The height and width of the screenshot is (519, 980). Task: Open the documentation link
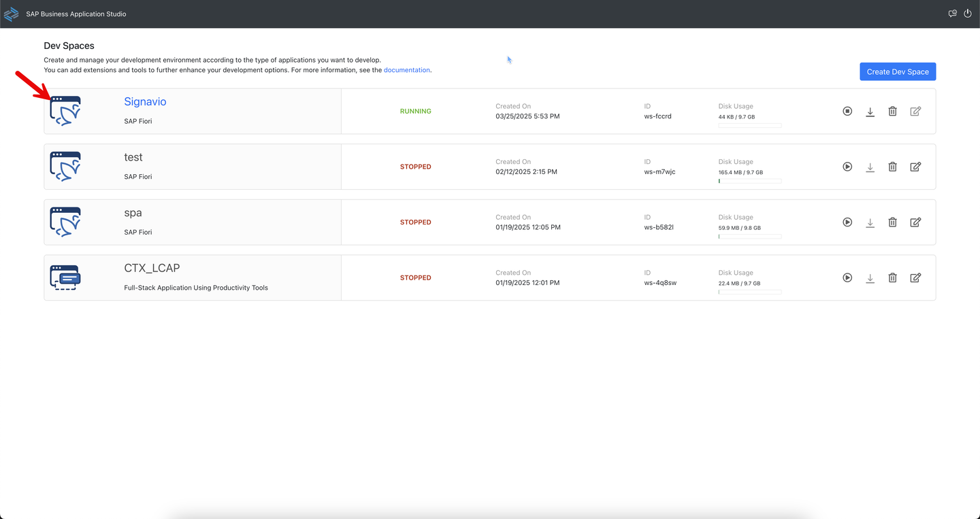tap(407, 70)
